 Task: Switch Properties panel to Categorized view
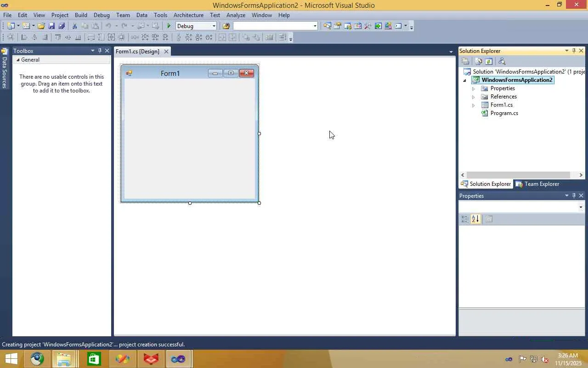(x=464, y=219)
